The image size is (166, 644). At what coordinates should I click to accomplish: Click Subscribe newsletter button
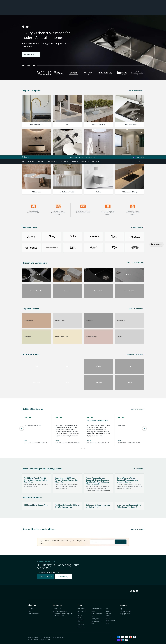pyautogui.click(x=121, y=542)
